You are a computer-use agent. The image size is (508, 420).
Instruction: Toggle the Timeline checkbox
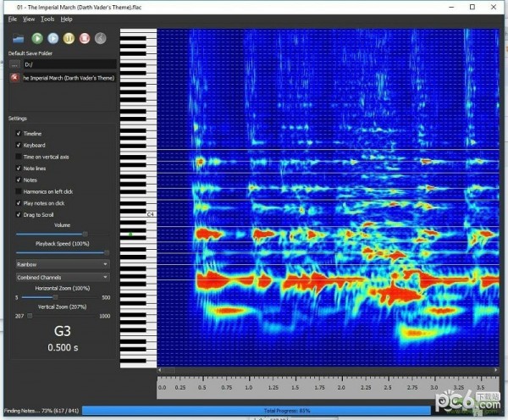(19, 134)
